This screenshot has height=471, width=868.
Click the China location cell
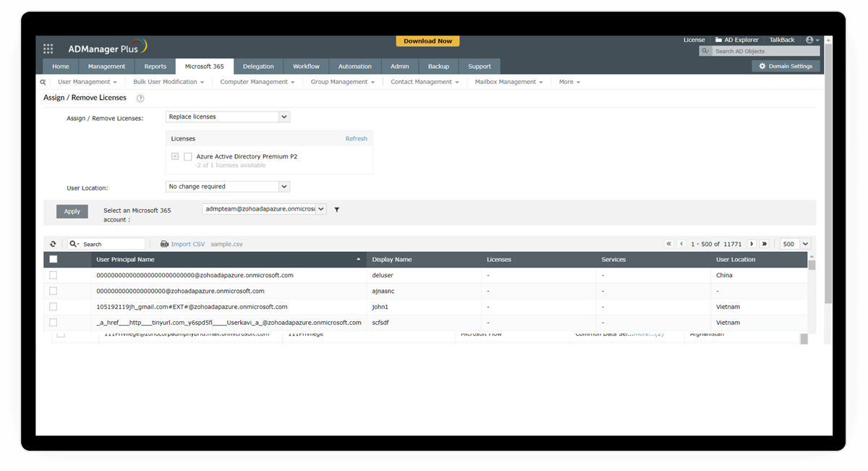[724, 276]
